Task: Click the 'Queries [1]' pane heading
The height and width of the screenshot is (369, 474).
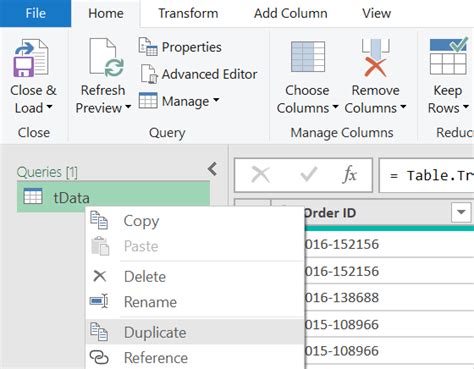Action: pyautogui.click(x=47, y=172)
